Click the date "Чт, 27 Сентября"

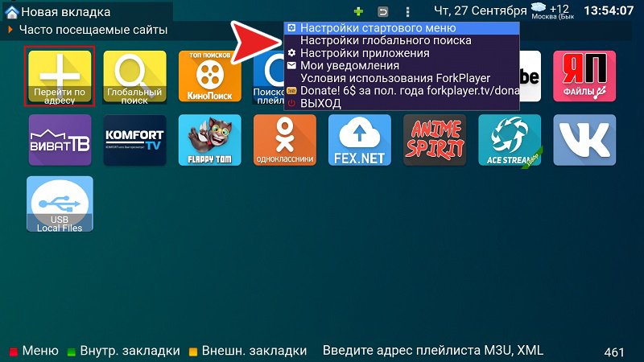point(481,11)
